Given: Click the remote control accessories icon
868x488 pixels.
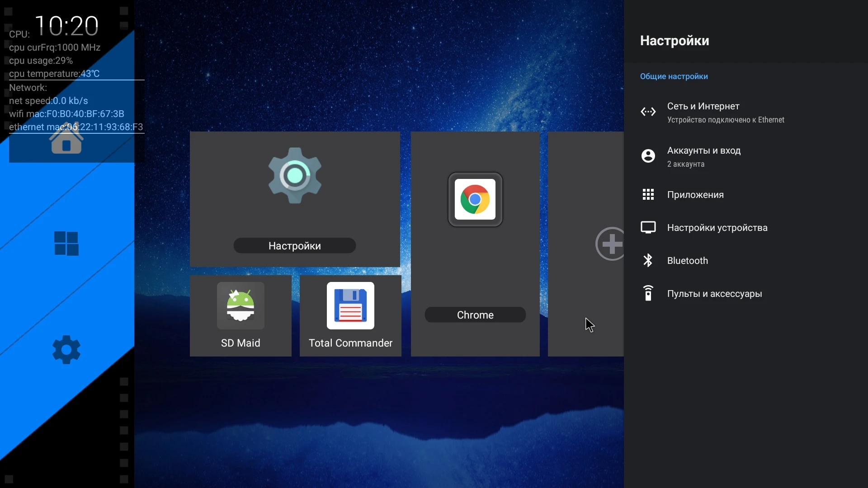Looking at the screenshot, I should [x=648, y=293].
